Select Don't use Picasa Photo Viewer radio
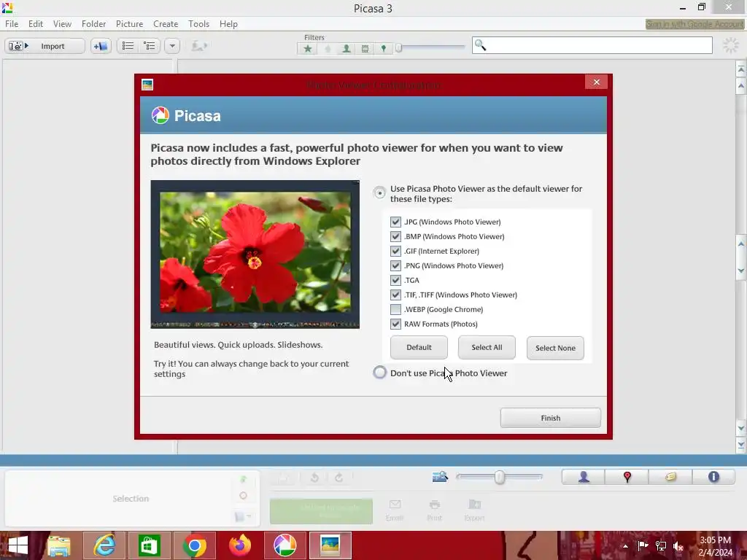 click(x=379, y=373)
